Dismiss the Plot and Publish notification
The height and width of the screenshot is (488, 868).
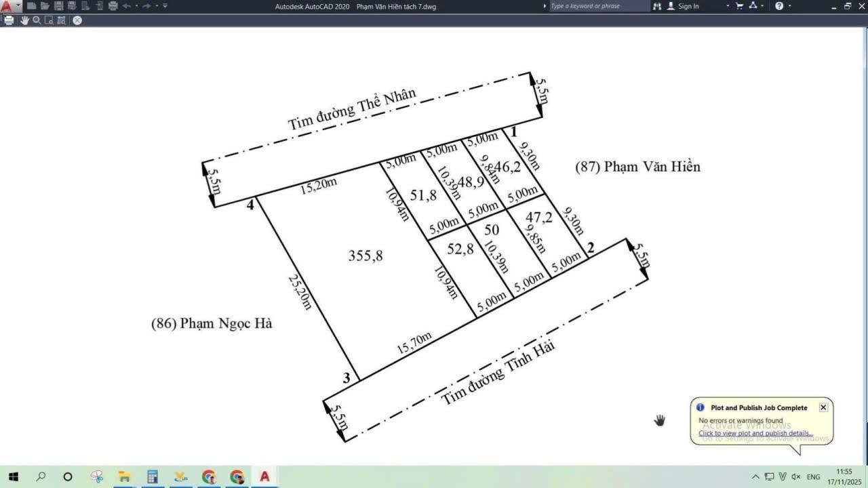(x=823, y=407)
